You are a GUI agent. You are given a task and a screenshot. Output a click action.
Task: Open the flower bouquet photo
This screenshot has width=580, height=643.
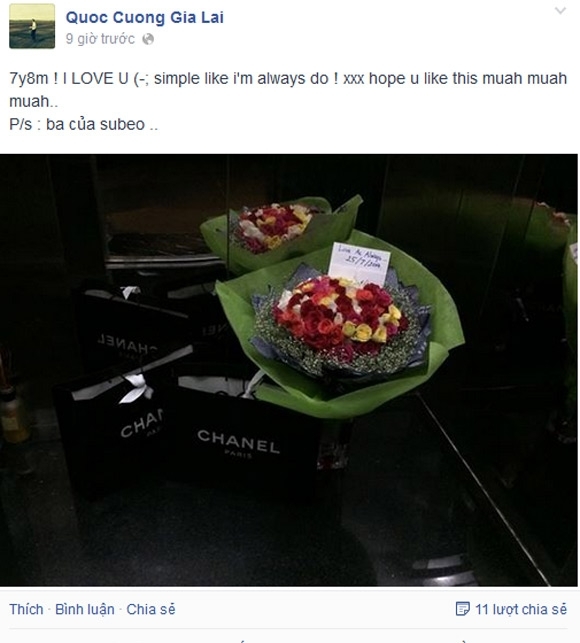(x=289, y=370)
